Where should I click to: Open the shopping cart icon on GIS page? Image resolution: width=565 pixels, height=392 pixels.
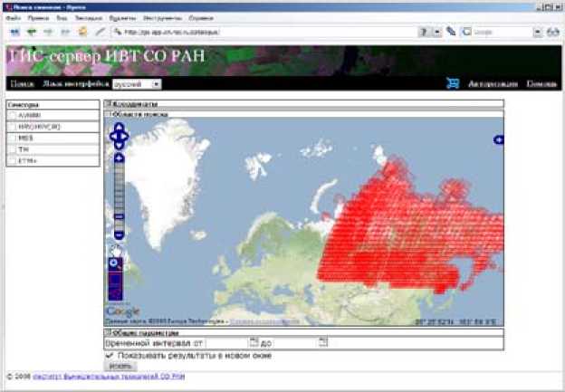click(x=453, y=83)
